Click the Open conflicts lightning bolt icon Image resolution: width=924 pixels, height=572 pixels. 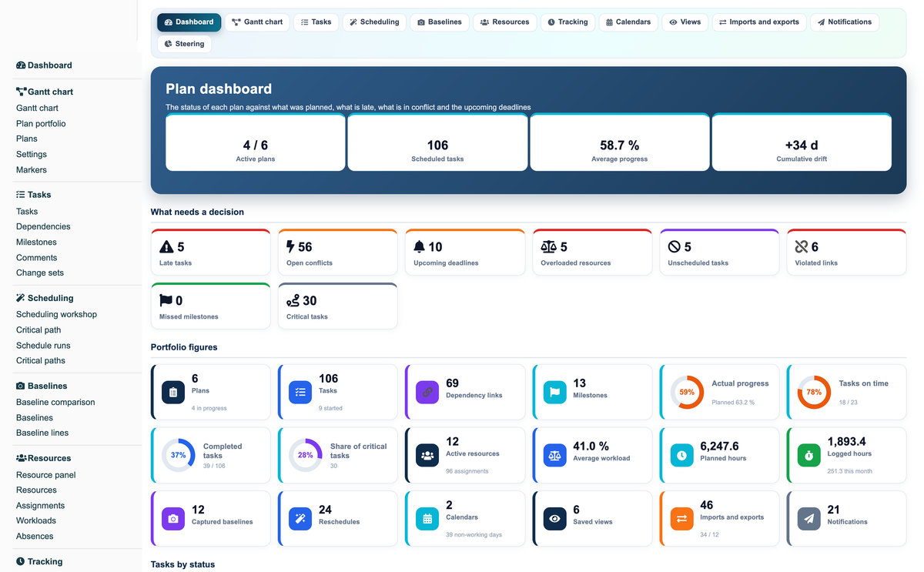(x=290, y=247)
